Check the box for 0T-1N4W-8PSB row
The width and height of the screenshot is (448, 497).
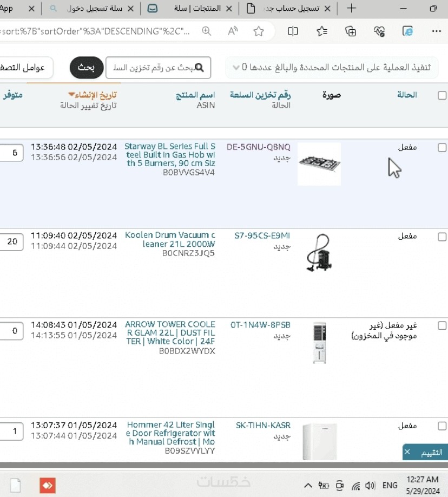pyautogui.click(x=442, y=325)
